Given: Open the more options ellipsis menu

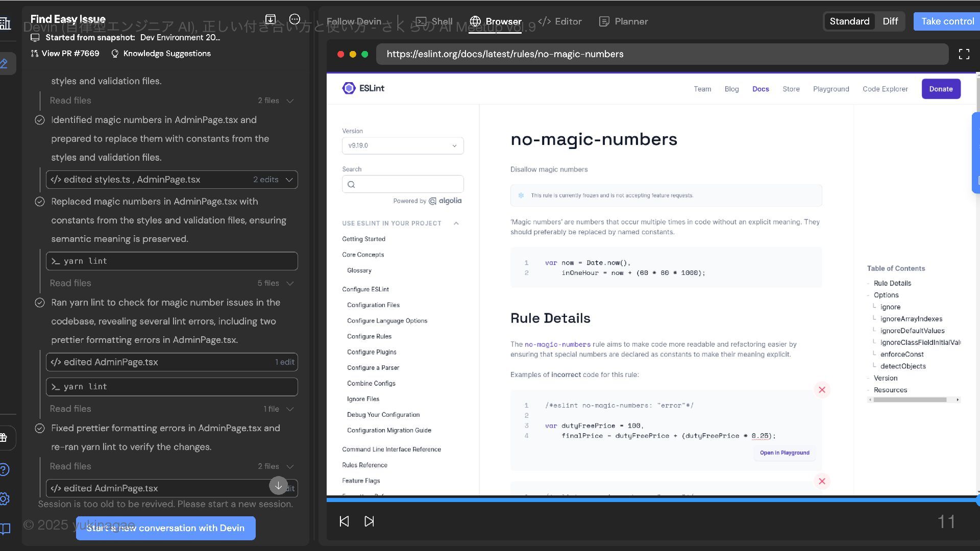Looking at the screenshot, I should 295,19.
